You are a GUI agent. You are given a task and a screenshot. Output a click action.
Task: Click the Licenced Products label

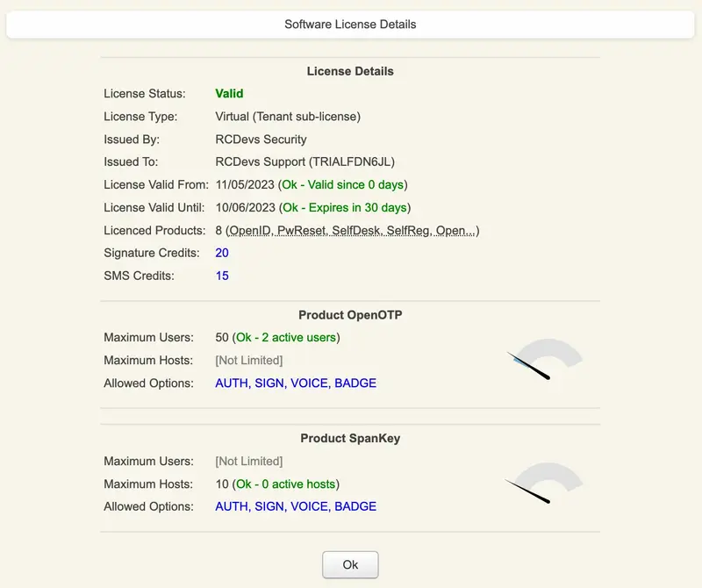tap(154, 231)
